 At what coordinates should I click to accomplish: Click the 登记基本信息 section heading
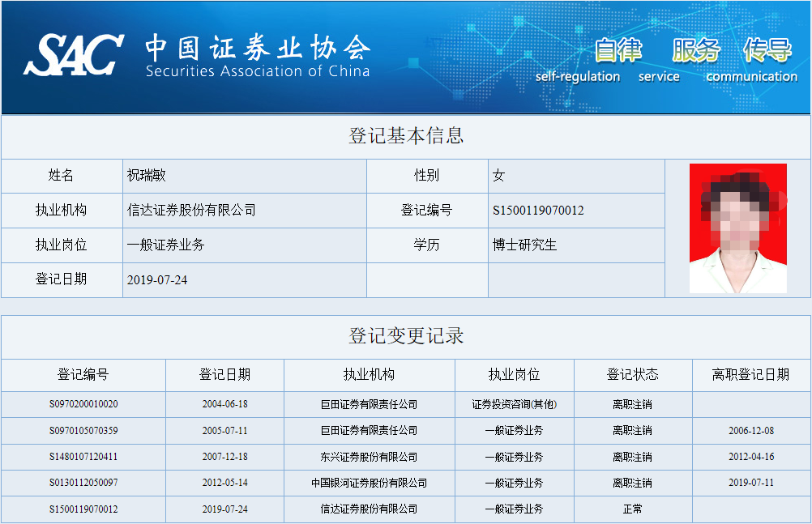coord(406,136)
